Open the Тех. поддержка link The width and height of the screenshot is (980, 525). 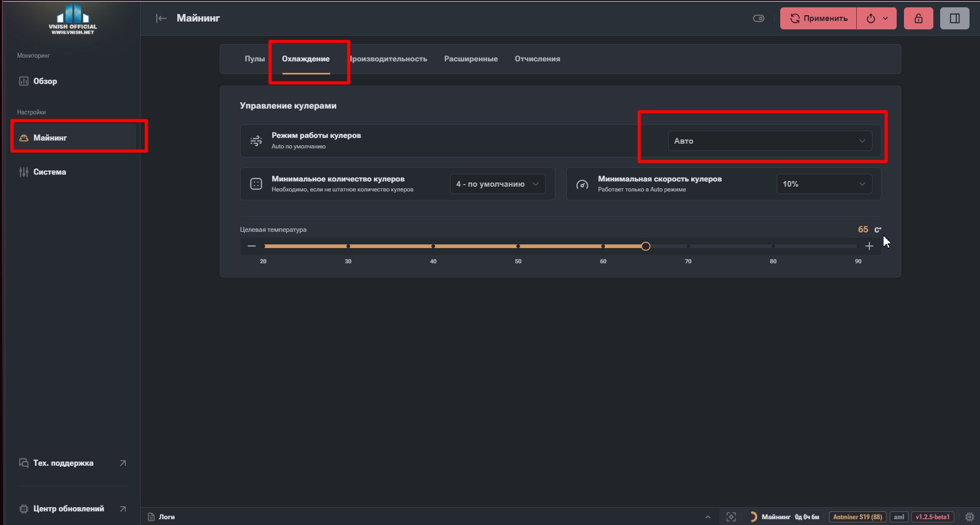tap(72, 463)
